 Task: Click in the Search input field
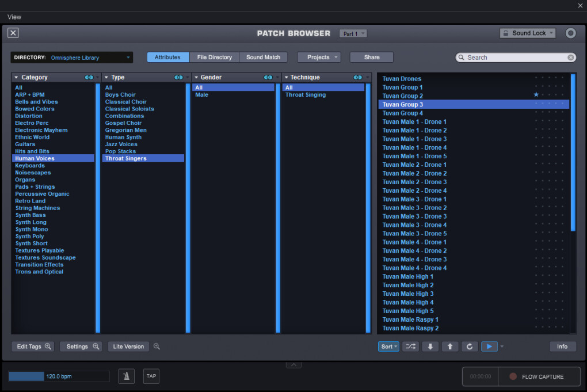(516, 58)
